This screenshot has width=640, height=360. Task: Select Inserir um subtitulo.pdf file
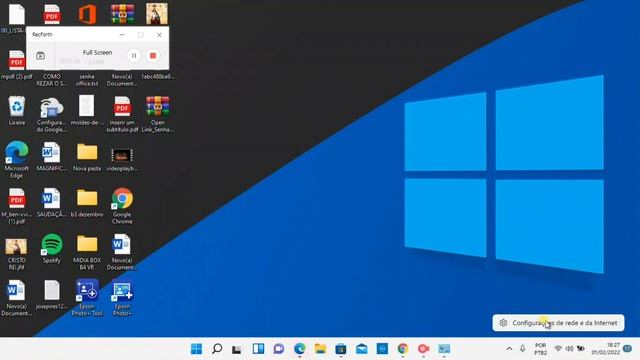pos(122,114)
